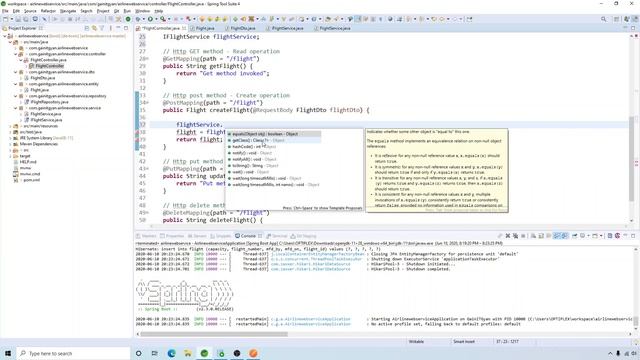Click the New file toolbar icon

pyautogui.click(x=5, y=19)
